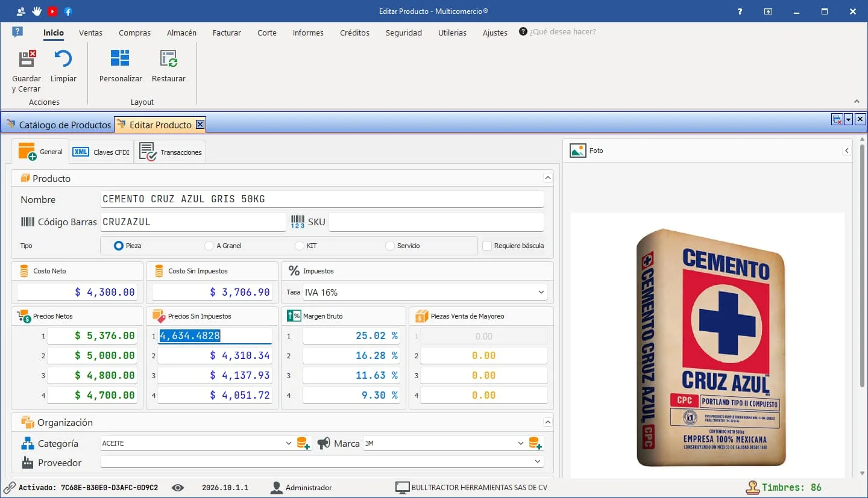This screenshot has height=498, width=868.
Task: Enable the Requiere báscula checkbox
Action: (x=487, y=246)
